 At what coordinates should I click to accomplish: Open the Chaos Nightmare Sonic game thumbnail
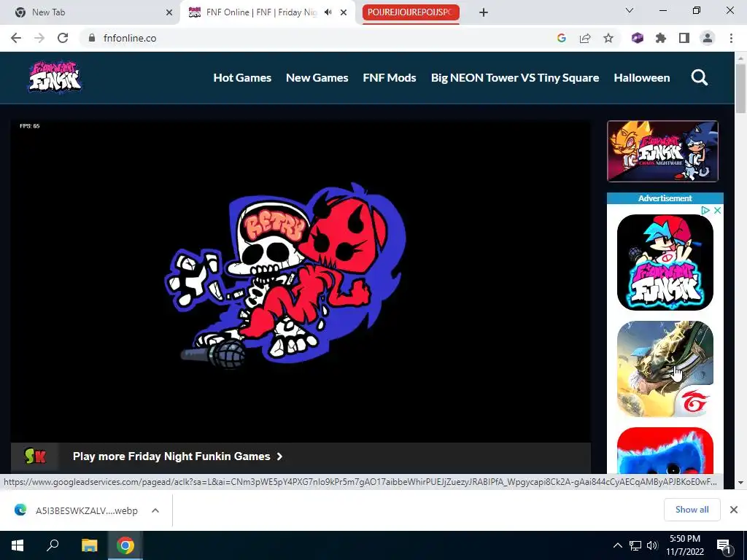[662, 152]
